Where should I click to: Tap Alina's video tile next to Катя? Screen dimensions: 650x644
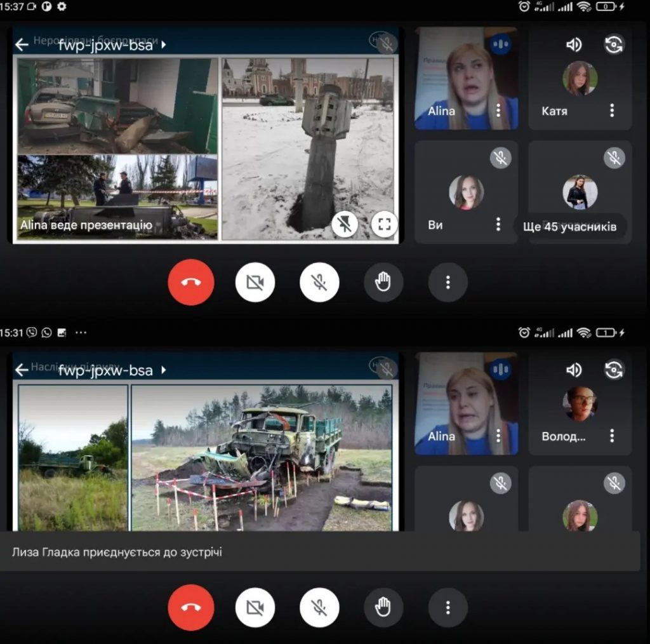click(x=466, y=79)
